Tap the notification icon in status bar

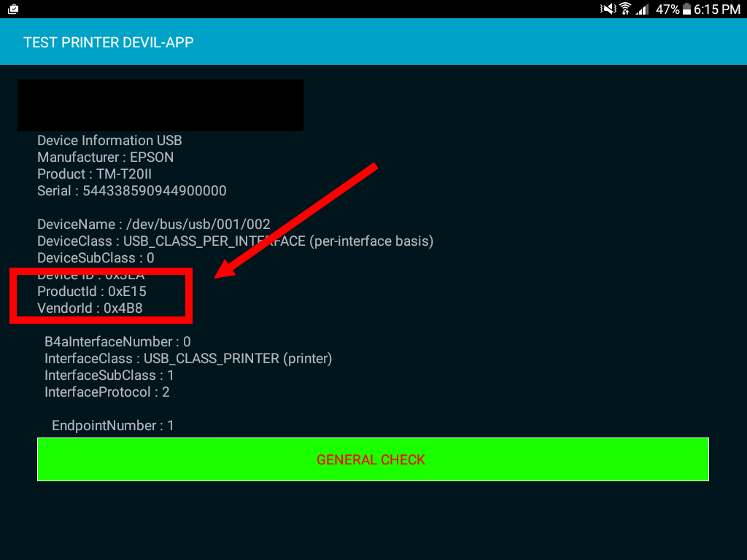click(x=13, y=9)
